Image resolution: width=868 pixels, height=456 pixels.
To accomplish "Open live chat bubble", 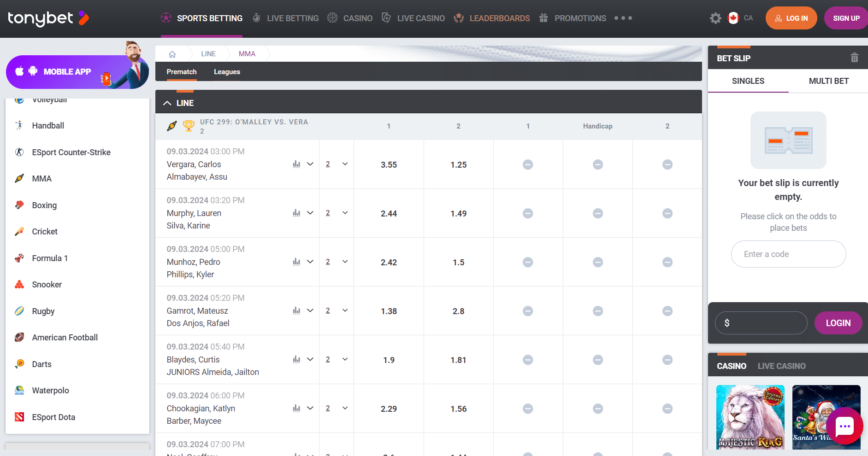I will [844, 426].
